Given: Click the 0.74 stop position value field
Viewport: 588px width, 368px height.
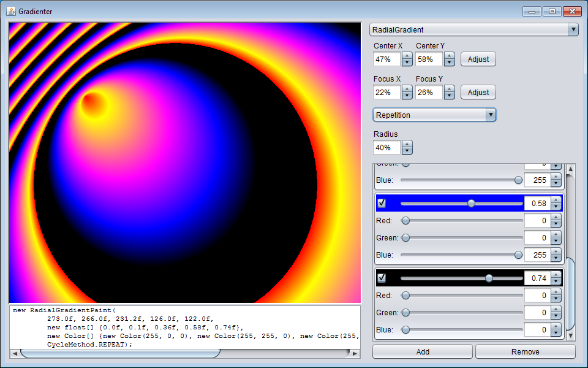Looking at the screenshot, I should (537, 278).
